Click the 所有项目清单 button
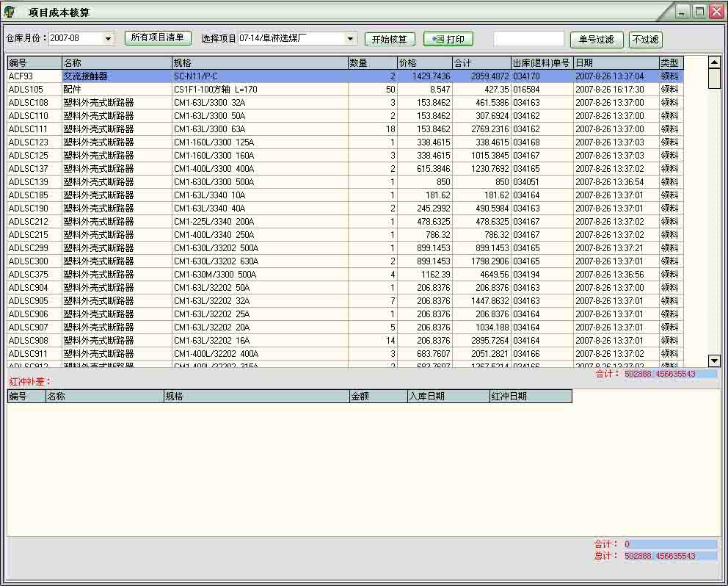Image resolution: width=728 pixels, height=586 pixels. tap(158, 38)
